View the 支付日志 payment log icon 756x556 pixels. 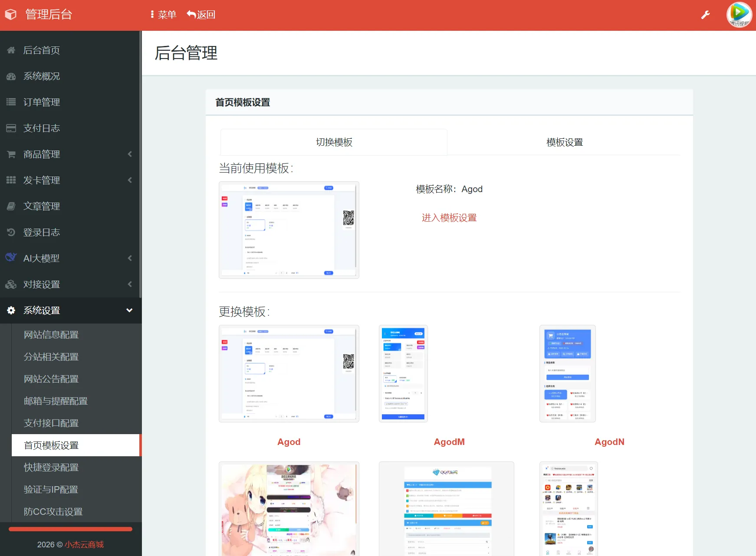(11, 128)
